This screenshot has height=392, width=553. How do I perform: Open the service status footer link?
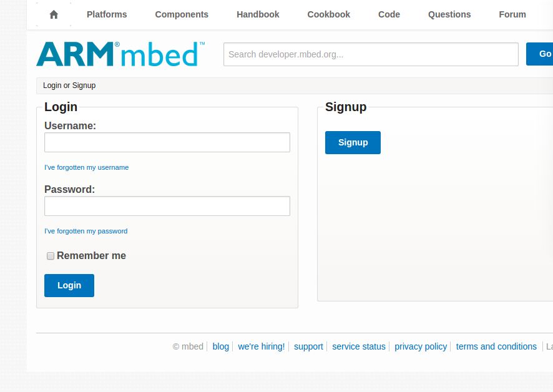[x=359, y=346]
